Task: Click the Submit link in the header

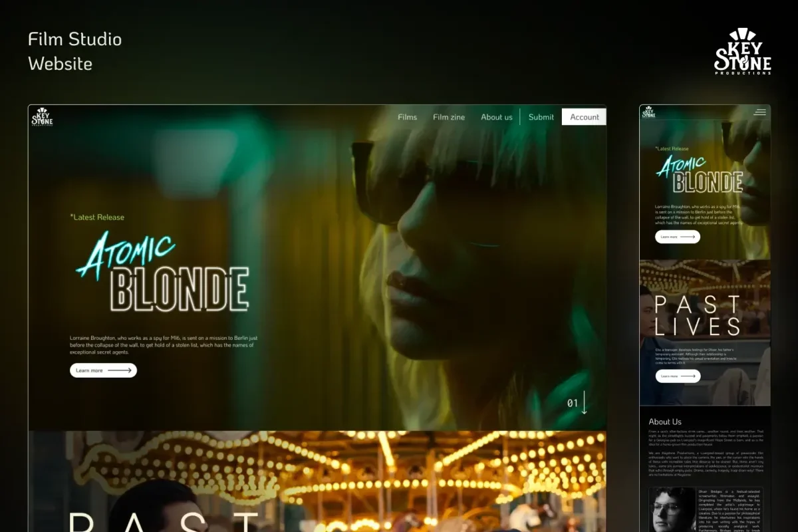Action: 541,117
